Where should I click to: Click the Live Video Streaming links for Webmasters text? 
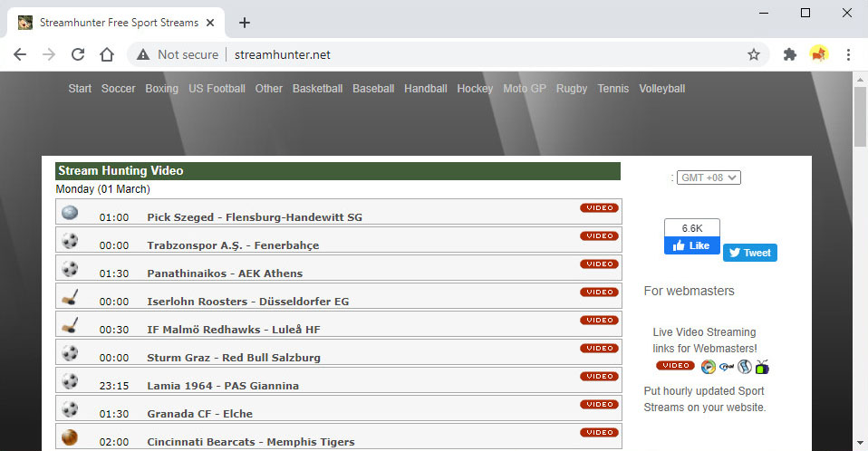tap(705, 341)
